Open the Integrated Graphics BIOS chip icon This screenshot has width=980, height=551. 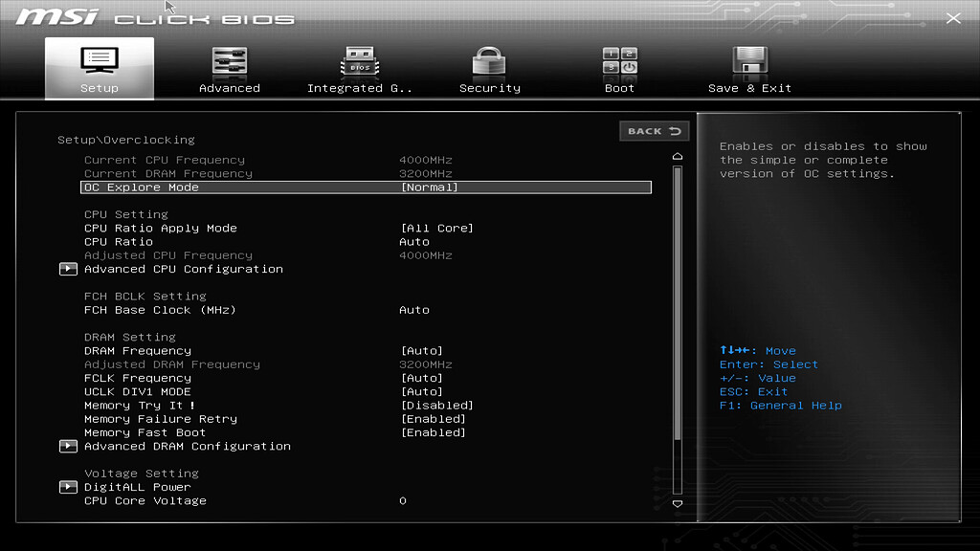point(359,62)
